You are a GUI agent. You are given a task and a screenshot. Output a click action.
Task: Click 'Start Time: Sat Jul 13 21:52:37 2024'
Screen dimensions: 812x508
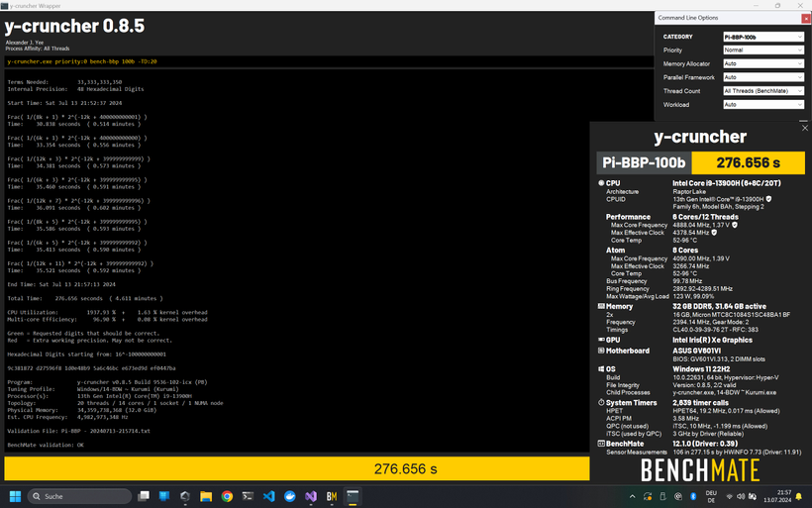point(64,103)
